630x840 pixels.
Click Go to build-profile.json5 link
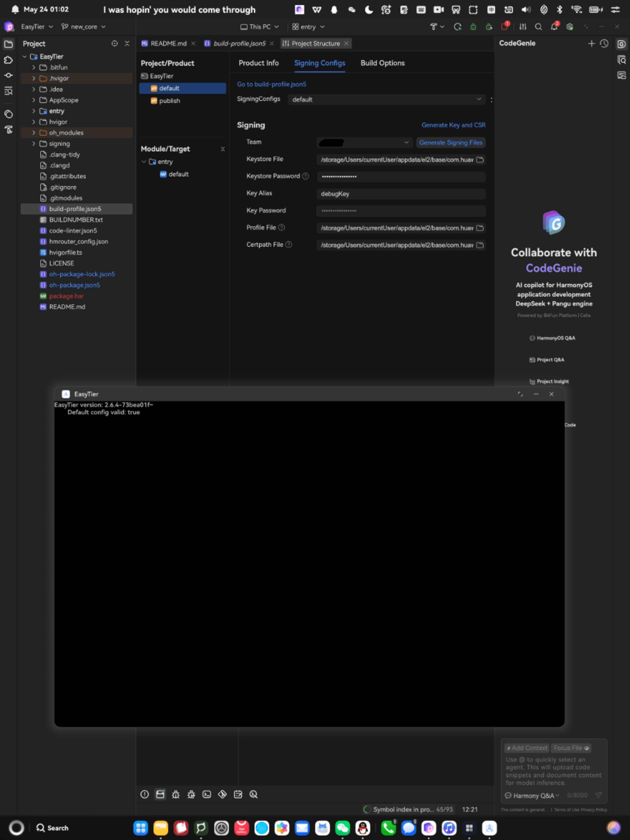(x=271, y=84)
